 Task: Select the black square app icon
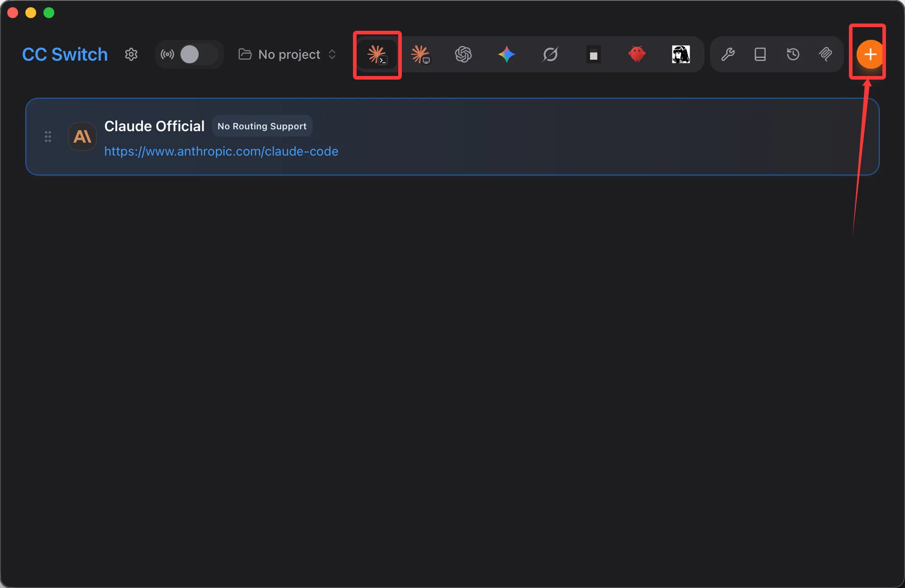tap(594, 54)
